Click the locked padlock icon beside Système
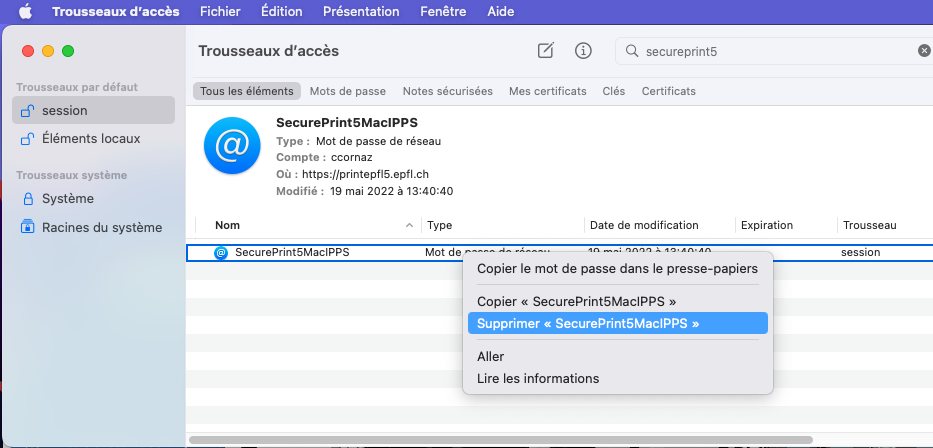The height and width of the screenshot is (448, 933). pyautogui.click(x=27, y=198)
